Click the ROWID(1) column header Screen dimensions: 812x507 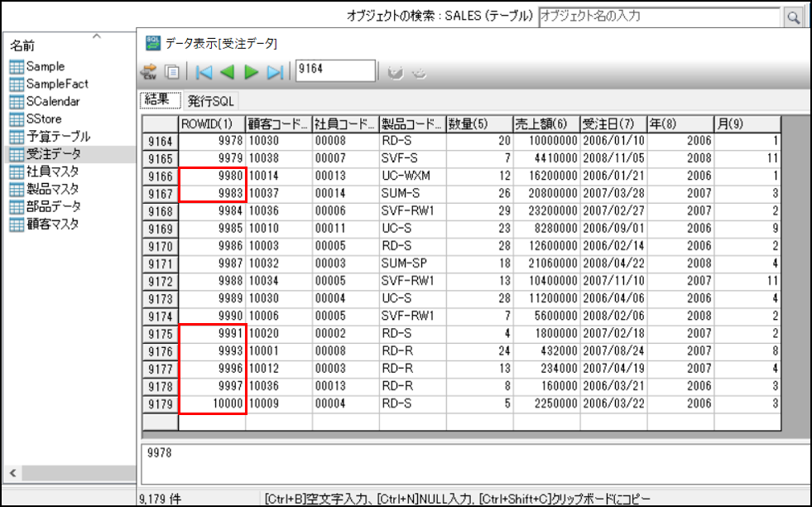click(x=212, y=123)
